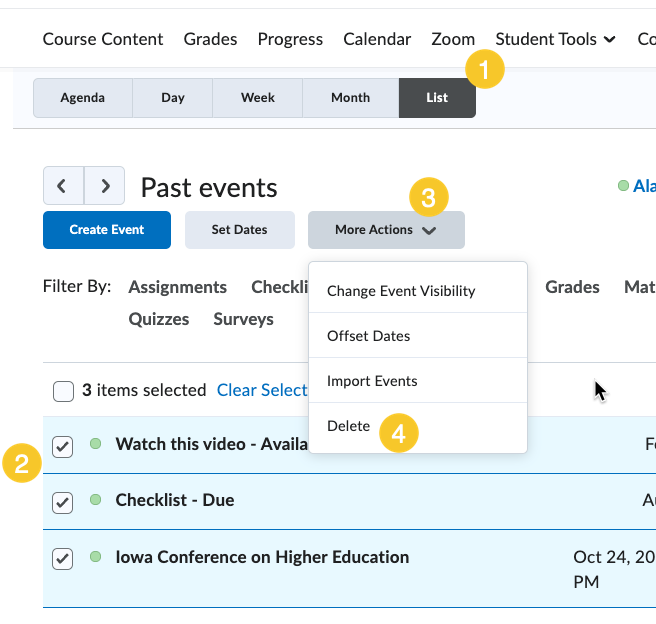Uncheck the Checklist - Due event
This screenshot has height=624, width=656.
click(x=63, y=502)
